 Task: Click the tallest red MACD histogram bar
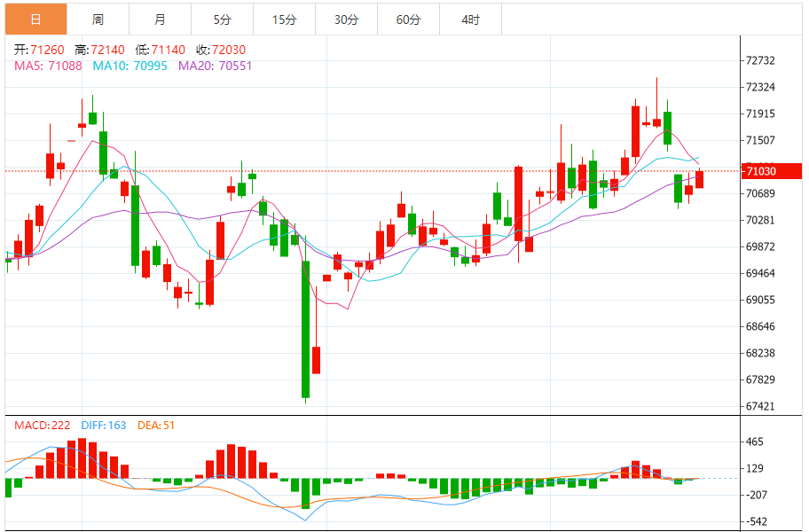[82, 458]
